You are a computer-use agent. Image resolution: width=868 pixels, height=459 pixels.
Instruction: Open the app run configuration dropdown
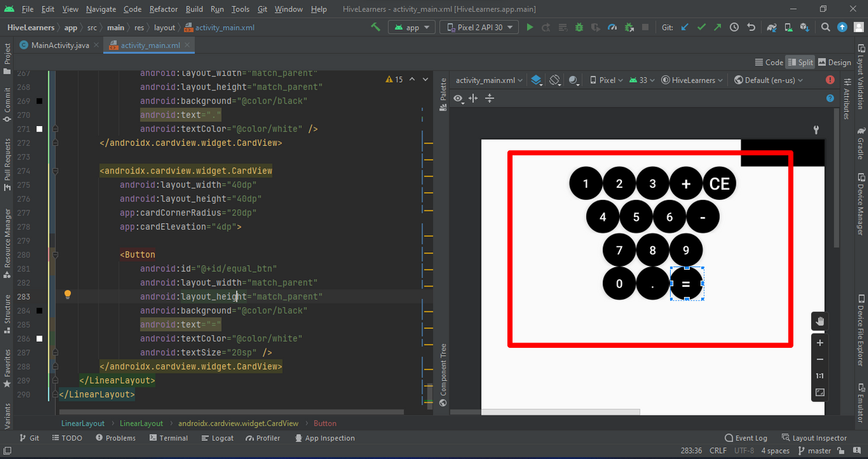tap(412, 27)
